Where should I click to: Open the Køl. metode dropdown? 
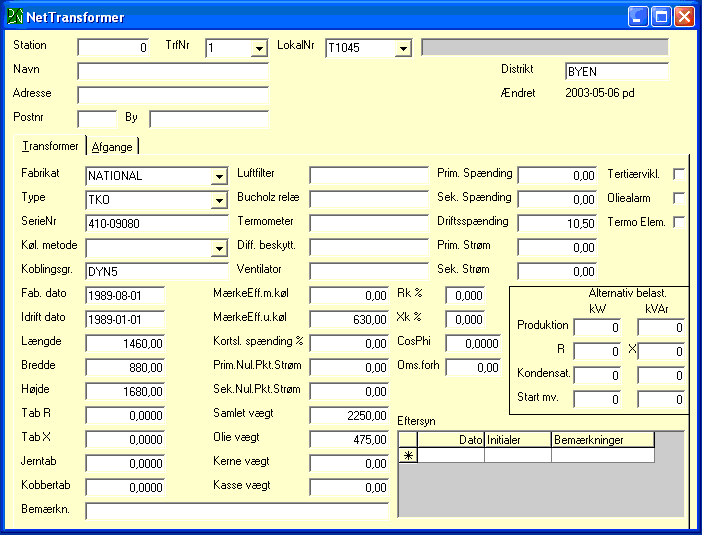(219, 249)
